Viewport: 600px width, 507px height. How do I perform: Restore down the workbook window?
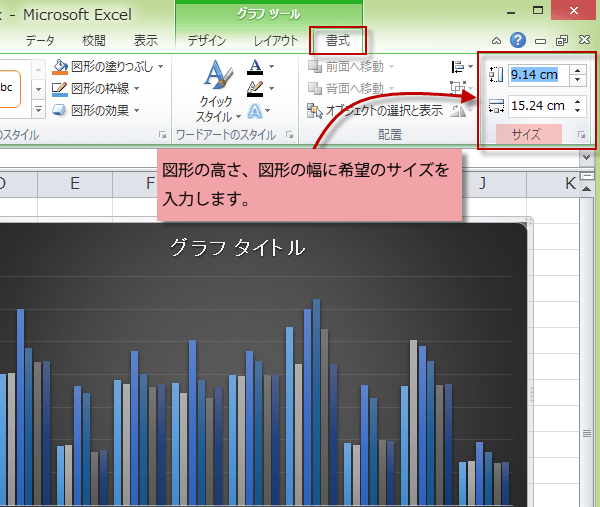[562, 40]
